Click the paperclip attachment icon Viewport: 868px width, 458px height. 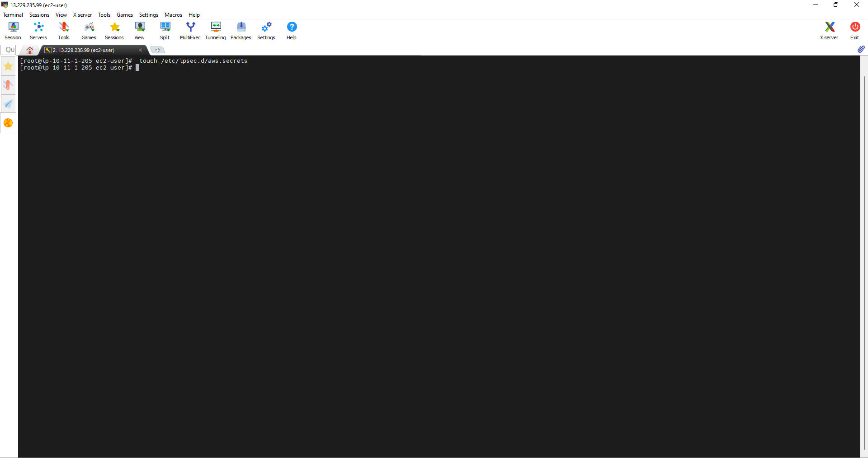(861, 49)
